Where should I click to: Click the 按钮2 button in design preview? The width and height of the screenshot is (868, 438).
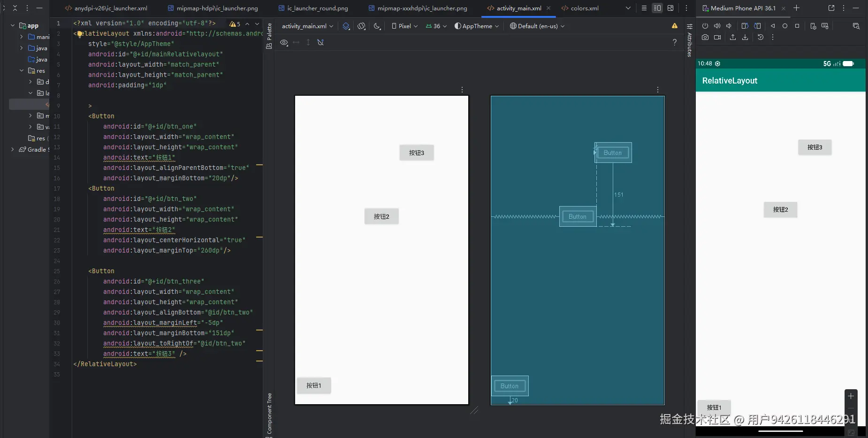pos(381,216)
